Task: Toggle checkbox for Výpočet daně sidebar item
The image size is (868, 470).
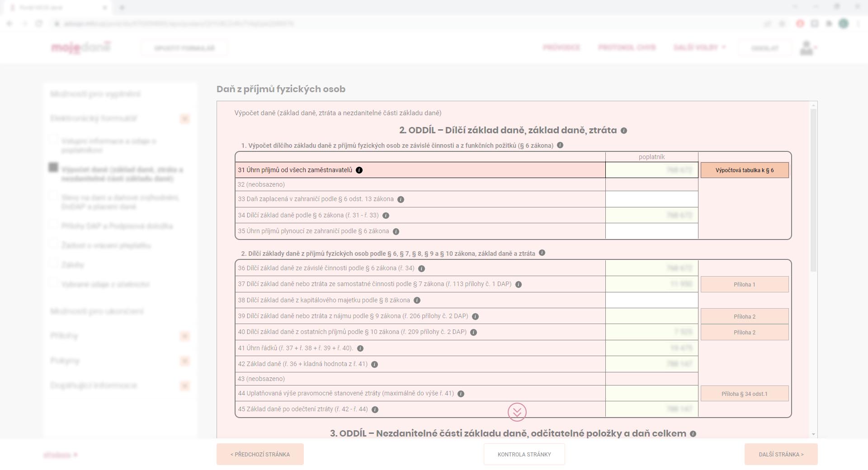Action: coord(53,167)
